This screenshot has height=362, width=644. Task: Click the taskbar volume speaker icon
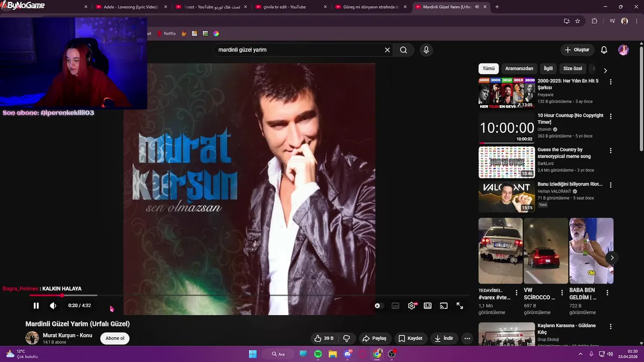point(610,354)
